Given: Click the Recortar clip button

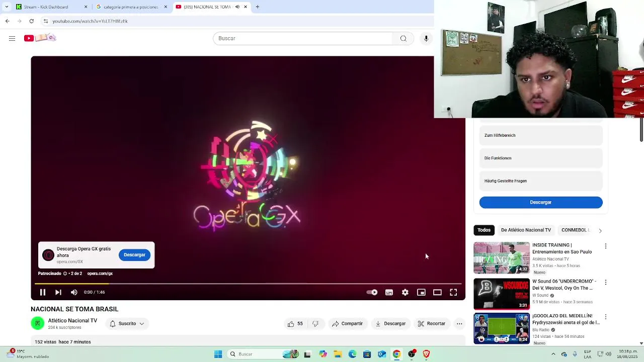Looking at the screenshot, I should pyautogui.click(x=432, y=324).
